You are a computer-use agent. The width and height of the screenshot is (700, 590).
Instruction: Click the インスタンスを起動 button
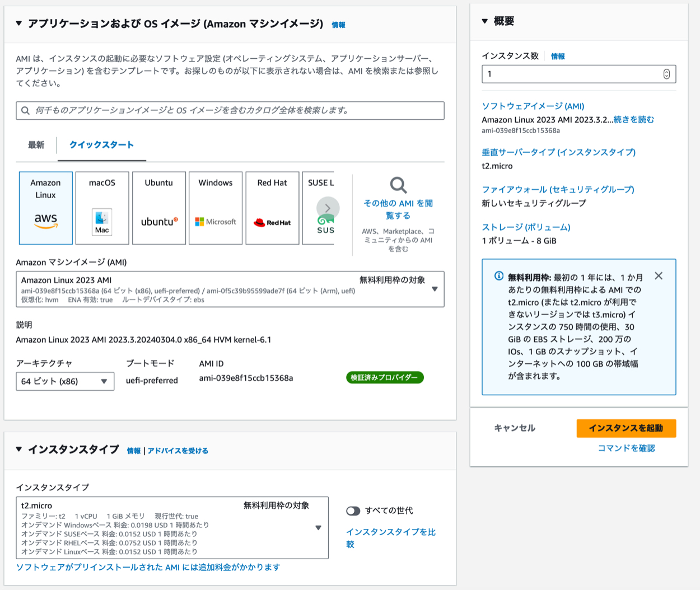click(626, 428)
